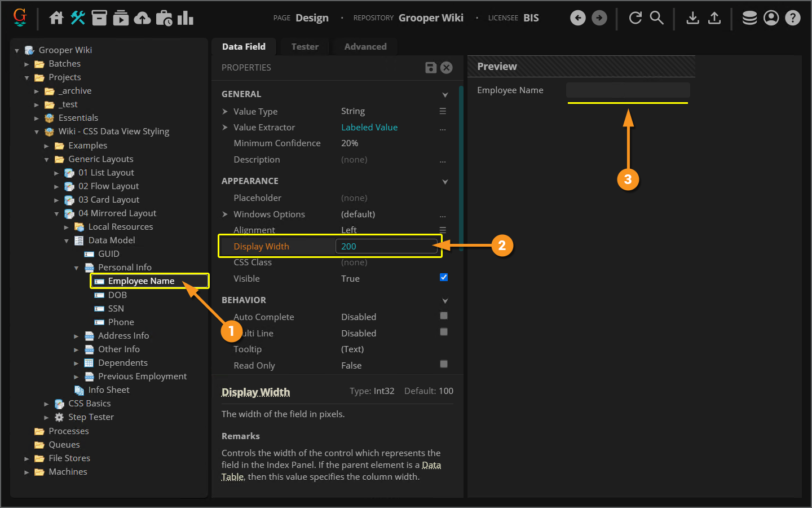
Task: Open the Design tools wrench icon
Action: coord(78,18)
